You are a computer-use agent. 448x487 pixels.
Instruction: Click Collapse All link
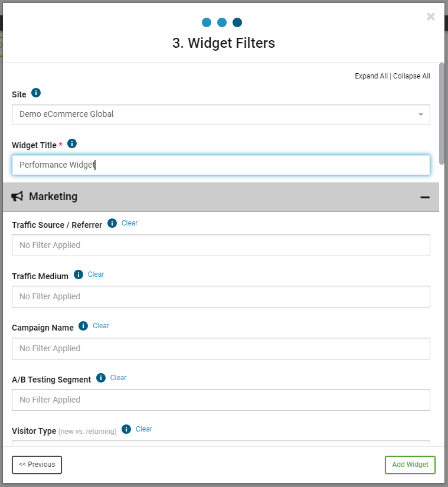coord(411,76)
